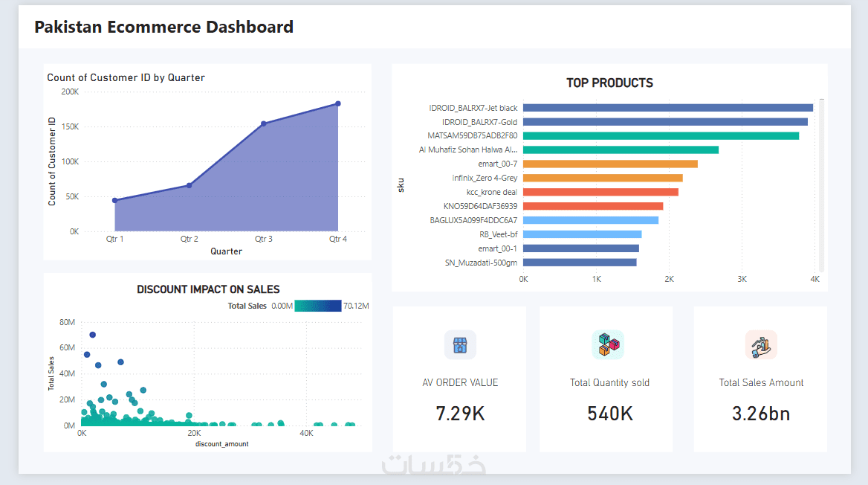This screenshot has width=868, height=485.
Task: Click the Qtr 3 data point on area chart
Action: tap(264, 123)
